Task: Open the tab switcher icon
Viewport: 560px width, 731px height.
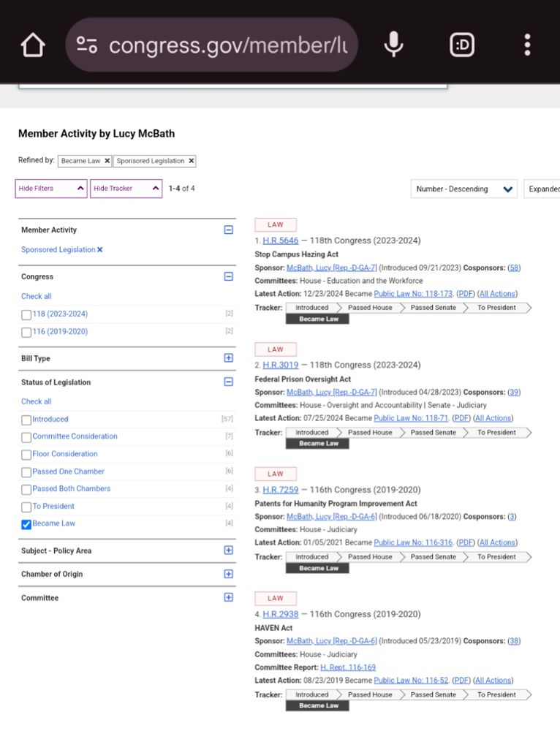Action: pyautogui.click(x=461, y=45)
